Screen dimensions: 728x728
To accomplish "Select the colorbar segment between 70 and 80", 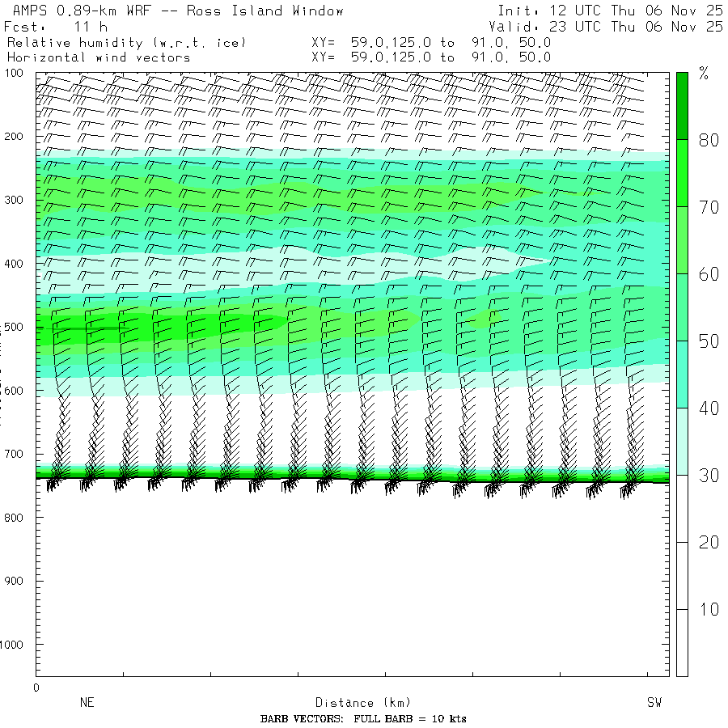I will tap(682, 173).
